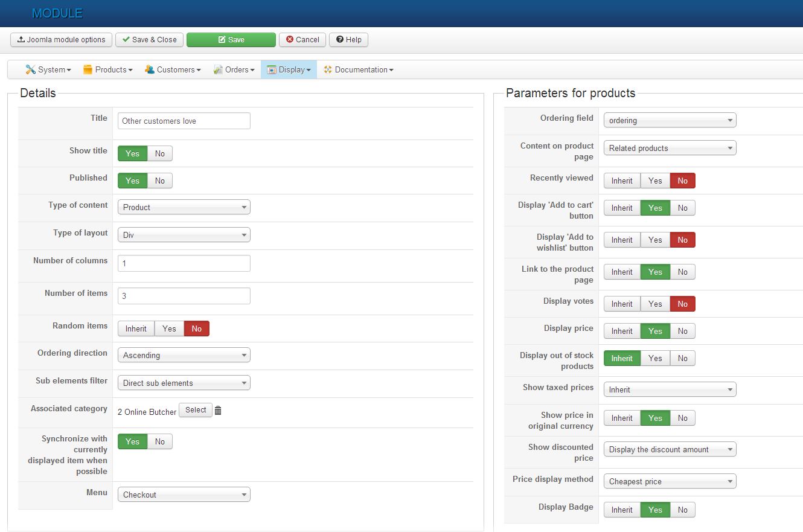Set Recently viewed to Yes
The image size is (803, 532).
(x=655, y=181)
